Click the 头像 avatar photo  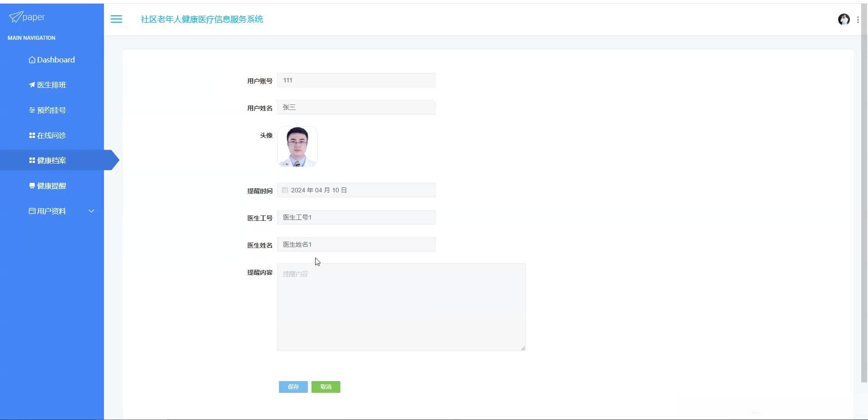[297, 146]
